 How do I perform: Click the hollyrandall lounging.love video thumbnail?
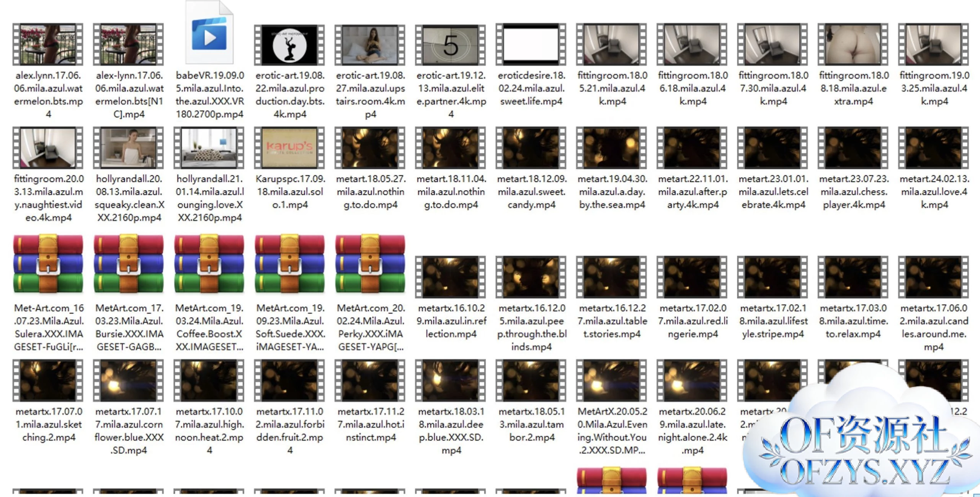[209, 148]
